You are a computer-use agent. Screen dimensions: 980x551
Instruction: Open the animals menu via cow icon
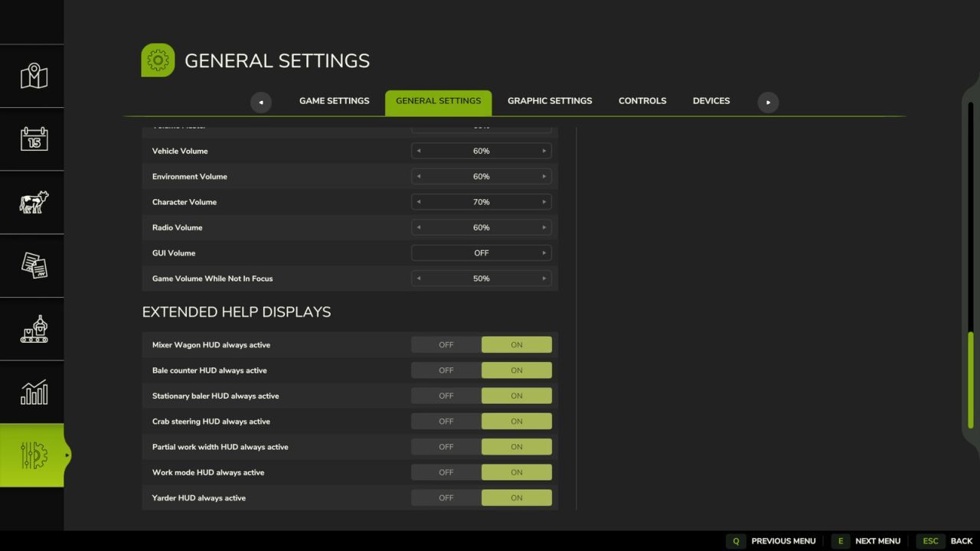tap(32, 202)
